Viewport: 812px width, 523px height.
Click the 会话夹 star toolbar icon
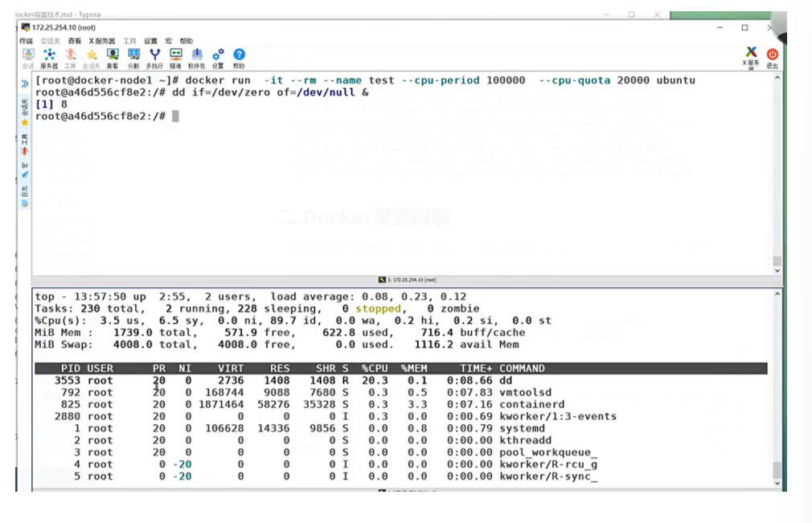pyautogui.click(x=91, y=58)
